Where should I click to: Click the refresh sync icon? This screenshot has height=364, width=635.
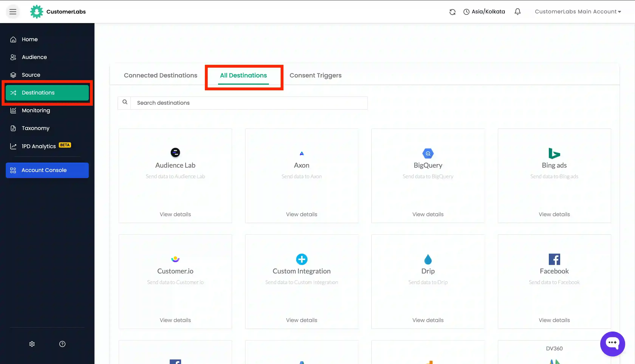[x=452, y=12]
